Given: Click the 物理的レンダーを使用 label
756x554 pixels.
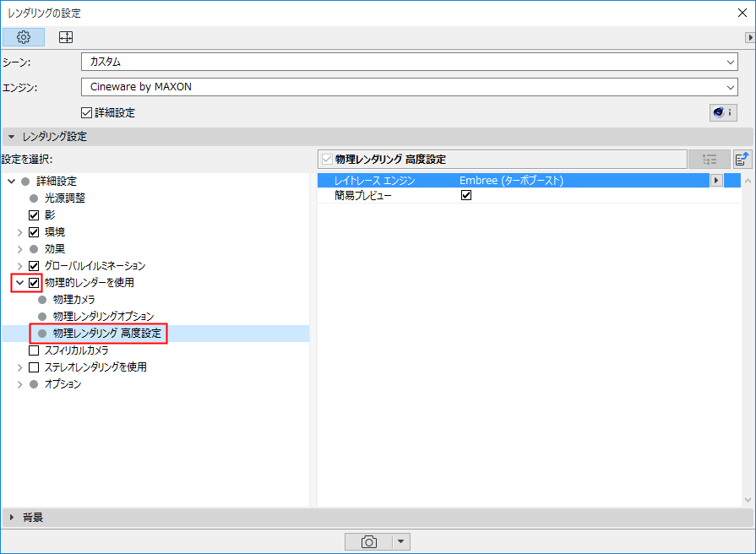Looking at the screenshot, I should point(90,283).
